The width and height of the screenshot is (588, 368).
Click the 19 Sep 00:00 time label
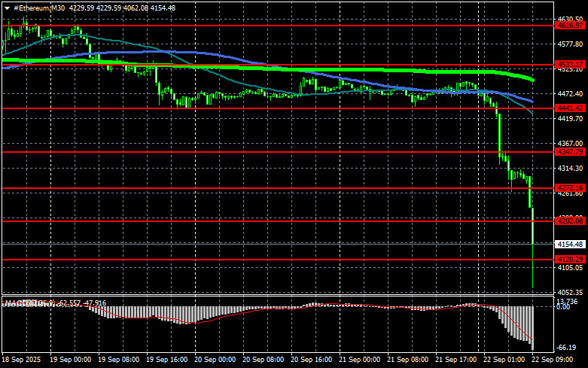click(70, 360)
